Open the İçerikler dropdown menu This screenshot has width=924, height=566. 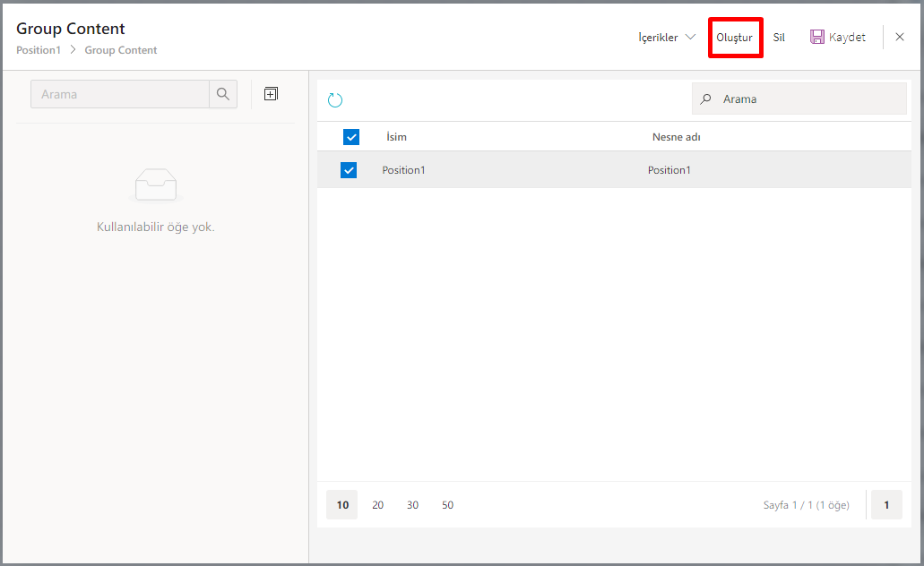click(658, 38)
